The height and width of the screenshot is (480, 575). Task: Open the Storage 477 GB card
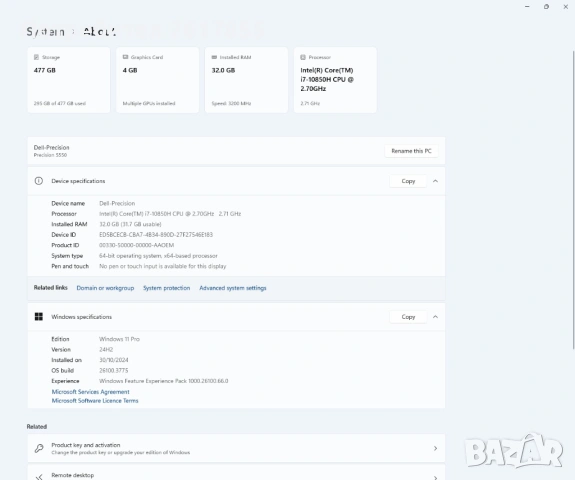click(x=69, y=80)
